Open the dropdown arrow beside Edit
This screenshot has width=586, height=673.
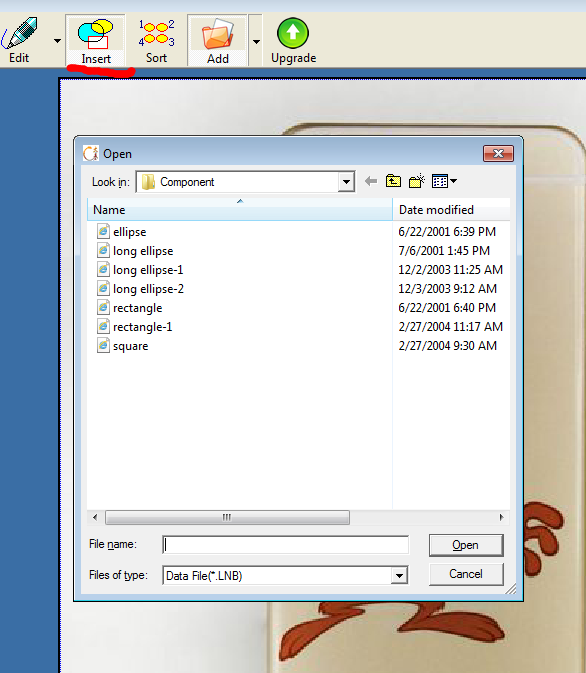tap(57, 41)
